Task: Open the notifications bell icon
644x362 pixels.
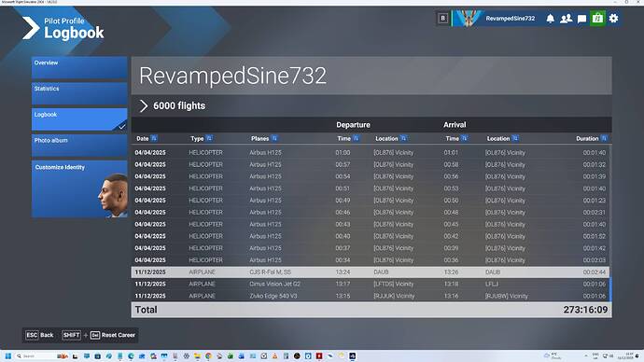Action: coord(550,19)
